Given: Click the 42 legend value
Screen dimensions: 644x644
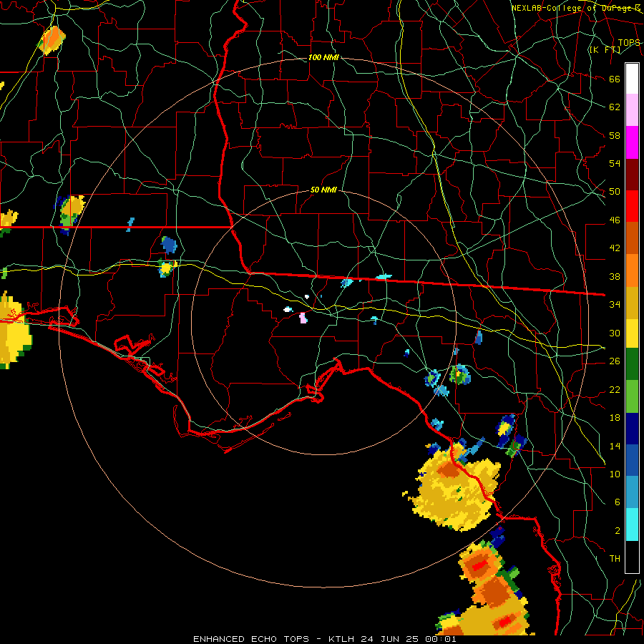Looking at the screenshot, I should pyautogui.click(x=615, y=248).
